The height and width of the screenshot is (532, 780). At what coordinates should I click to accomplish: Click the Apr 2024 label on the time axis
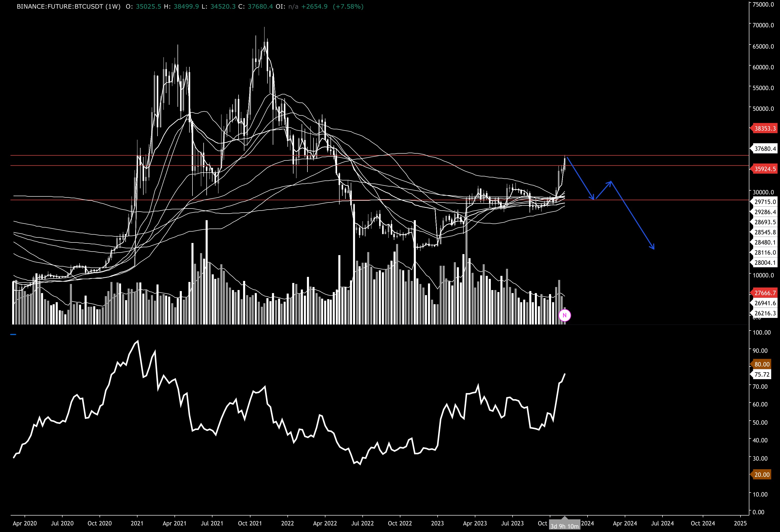coord(625,523)
